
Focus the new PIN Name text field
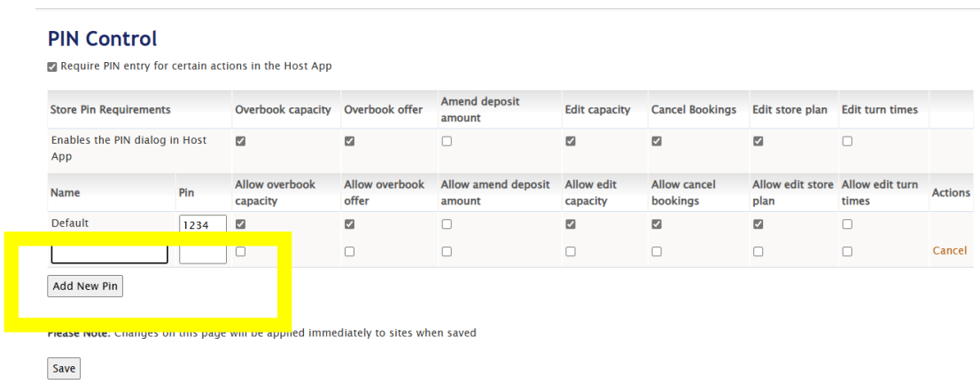(x=109, y=254)
